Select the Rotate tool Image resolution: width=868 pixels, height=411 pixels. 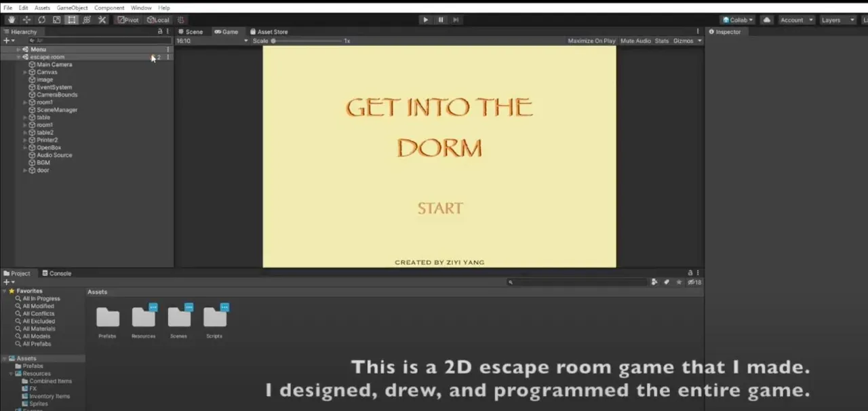[x=42, y=20]
